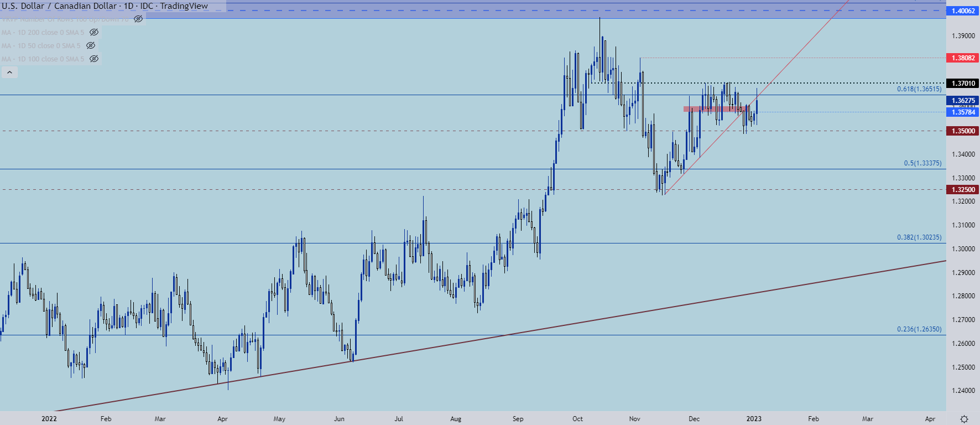Click the 1.24000 price scale tick

pos(963,391)
